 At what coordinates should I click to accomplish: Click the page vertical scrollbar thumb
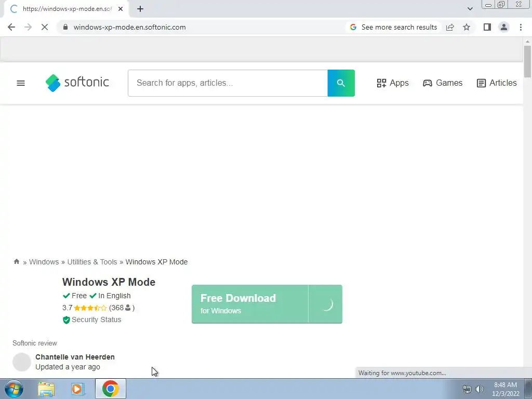click(x=527, y=61)
